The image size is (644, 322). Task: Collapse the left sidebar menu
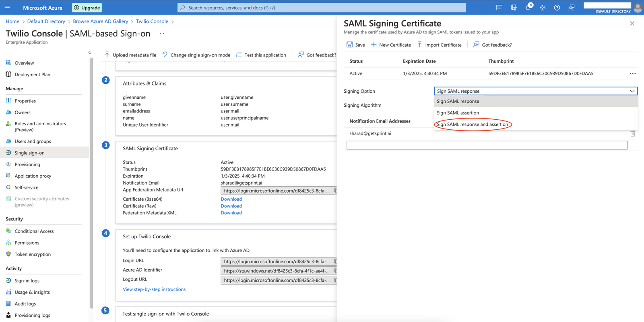90,53
